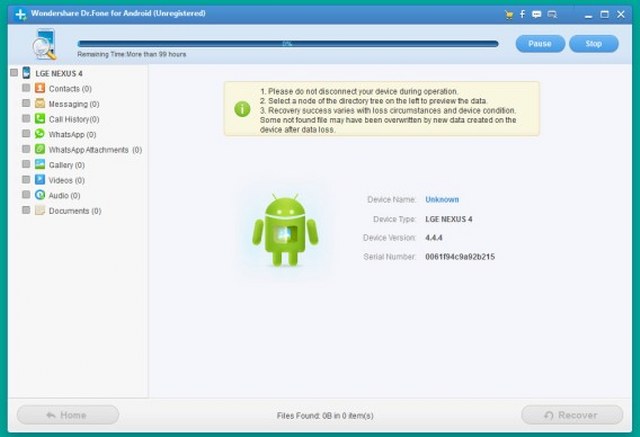This screenshot has height=437, width=640.
Task: Open the Facebook icon in title bar
Action: pyautogui.click(x=522, y=14)
